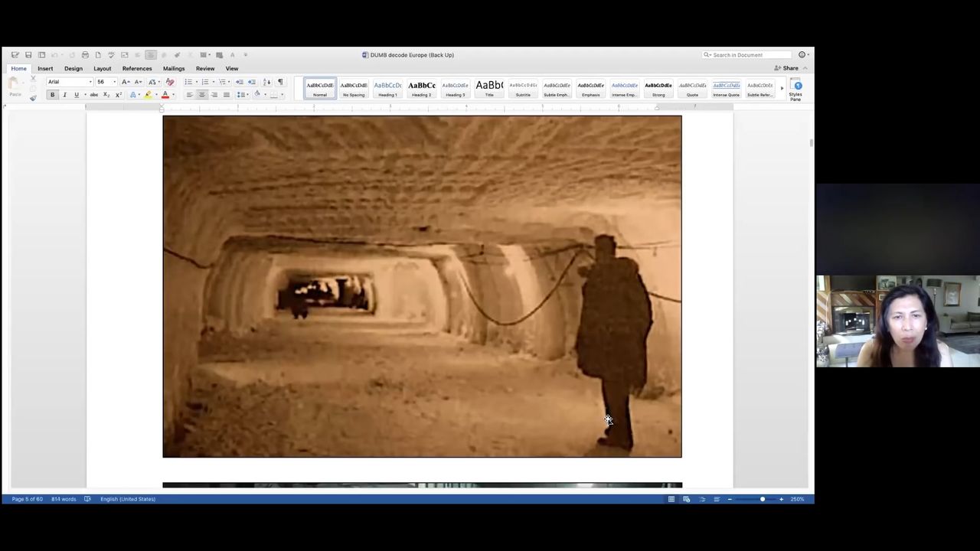Screen dimensions: 980x551
Task: Toggle Bold formatting
Action: 52,95
